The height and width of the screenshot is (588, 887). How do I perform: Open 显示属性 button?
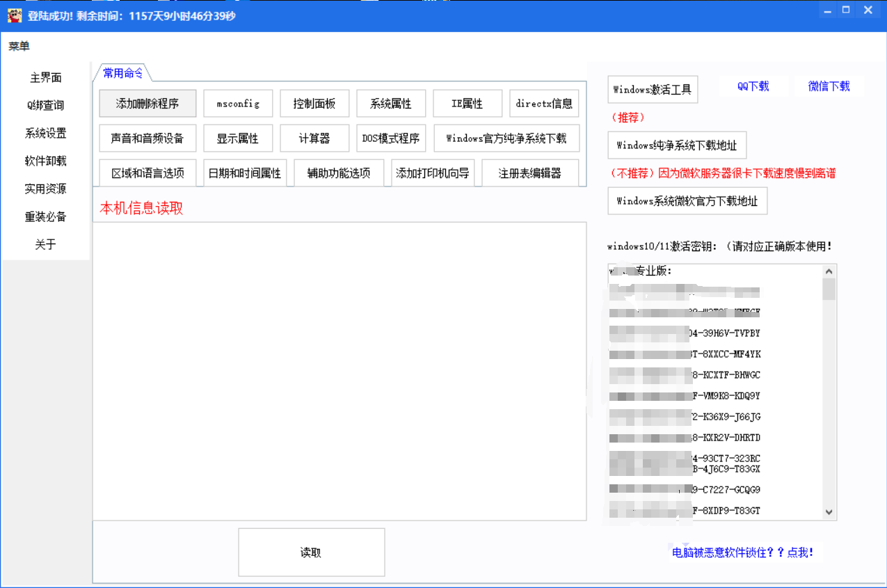pyautogui.click(x=238, y=138)
